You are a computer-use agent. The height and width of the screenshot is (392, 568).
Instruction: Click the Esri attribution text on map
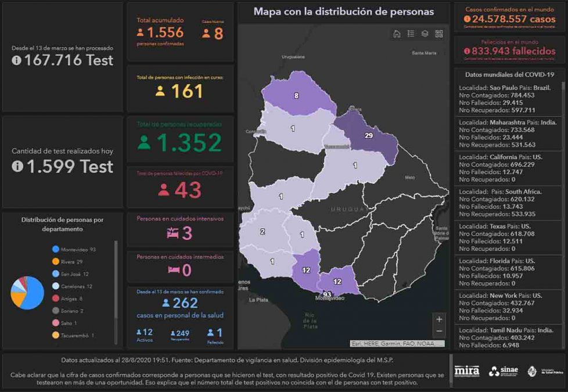click(396, 343)
